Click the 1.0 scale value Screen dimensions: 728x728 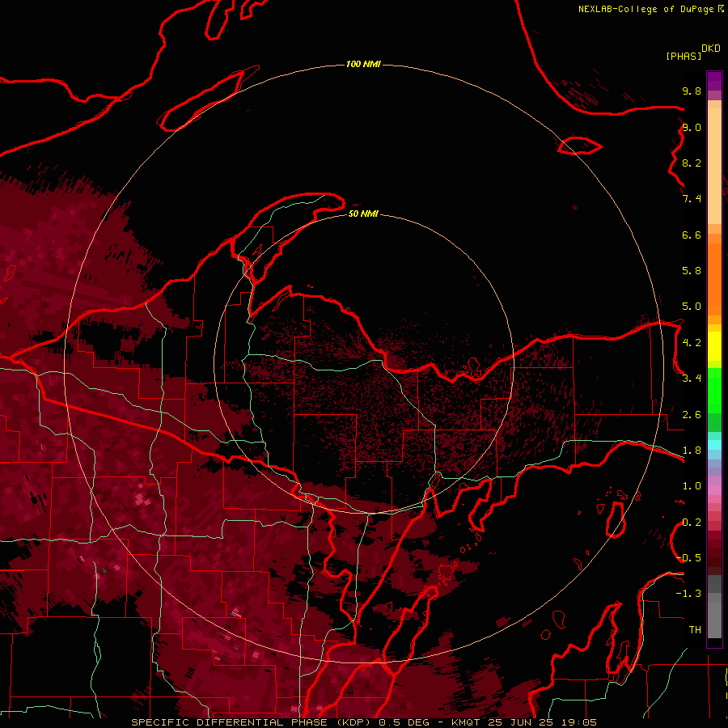tap(692, 486)
